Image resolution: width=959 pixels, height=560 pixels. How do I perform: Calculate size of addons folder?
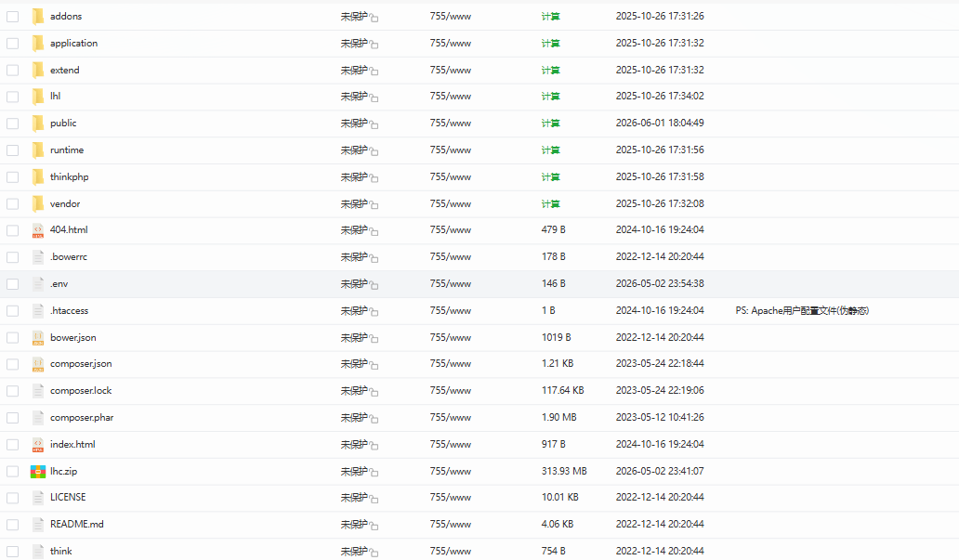550,17
